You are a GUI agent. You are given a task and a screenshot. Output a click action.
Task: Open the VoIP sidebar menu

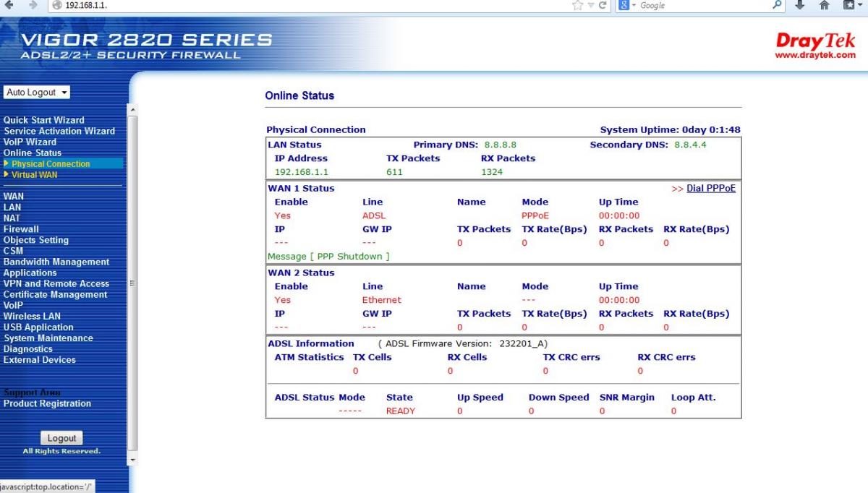[x=13, y=305]
